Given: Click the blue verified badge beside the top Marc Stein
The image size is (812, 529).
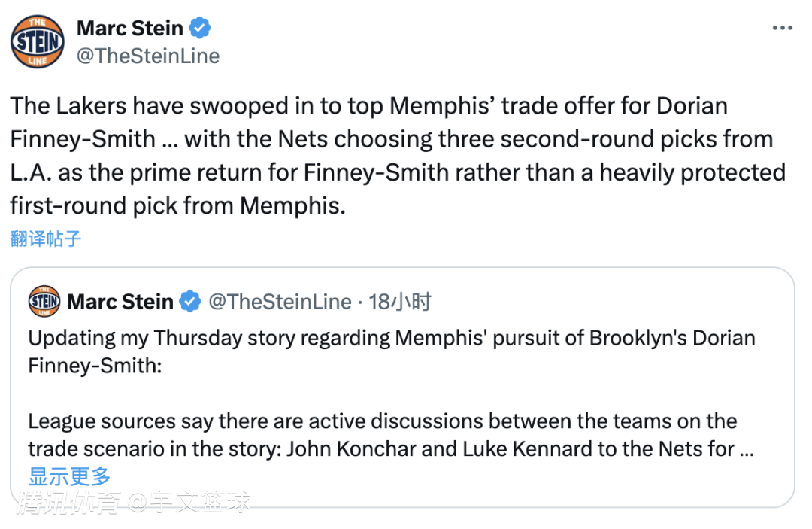Looking at the screenshot, I should (x=199, y=29).
